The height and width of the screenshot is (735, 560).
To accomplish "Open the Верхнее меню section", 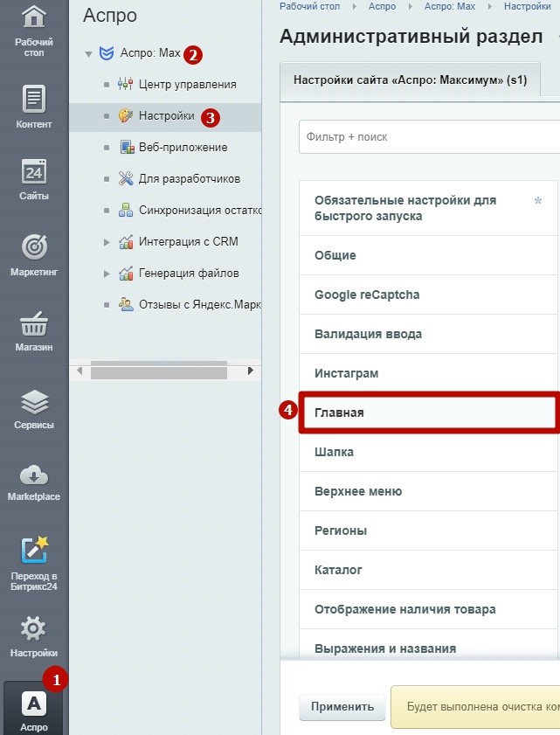I will tap(428, 492).
